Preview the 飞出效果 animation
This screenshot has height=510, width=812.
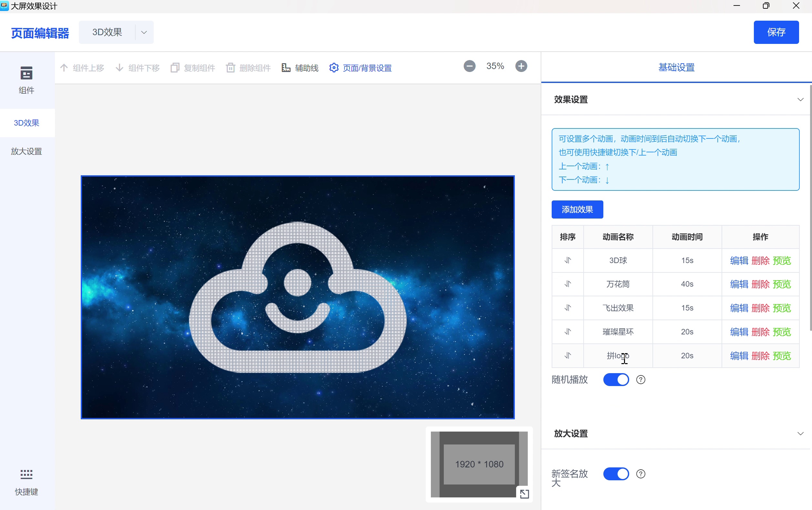pos(782,308)
